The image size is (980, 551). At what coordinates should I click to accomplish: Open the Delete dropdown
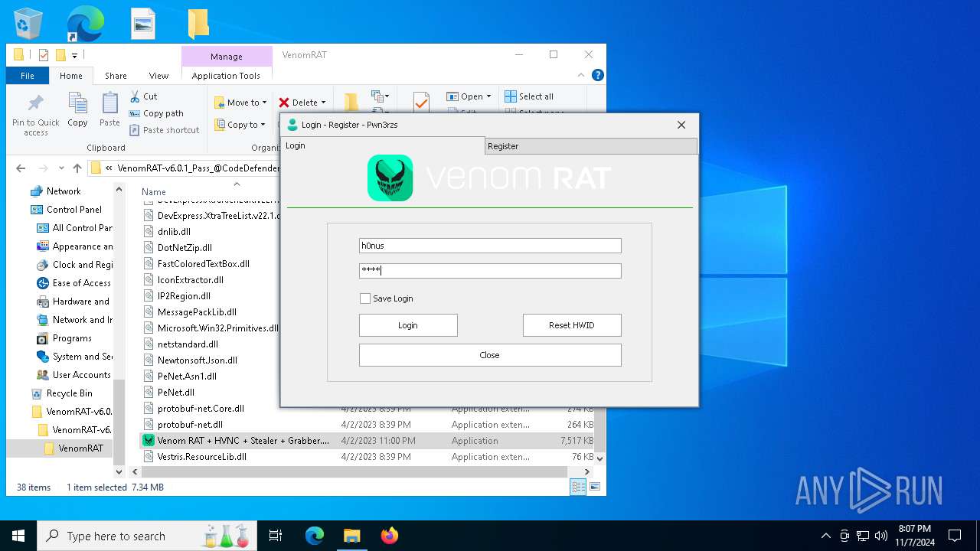pyautogui.click(x=302, y=103)
